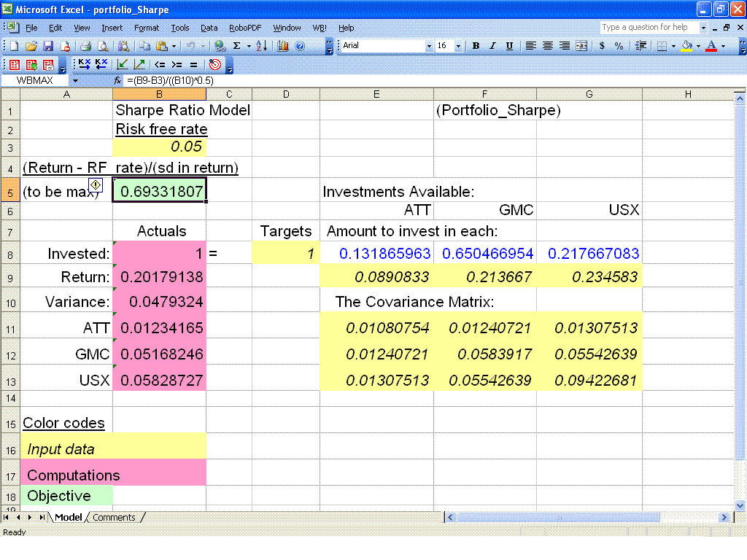Open the Data menu
This screenshot has width=747, height=560.
pos(209,28)
